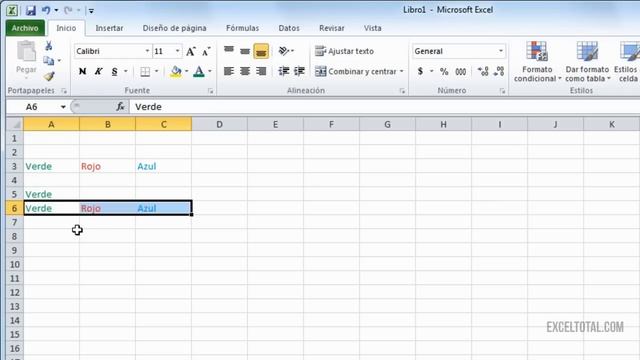640x360 pixels.
Task: Click Combinar y centrar button
Action: pyautogui.click(x=356, y=71)
